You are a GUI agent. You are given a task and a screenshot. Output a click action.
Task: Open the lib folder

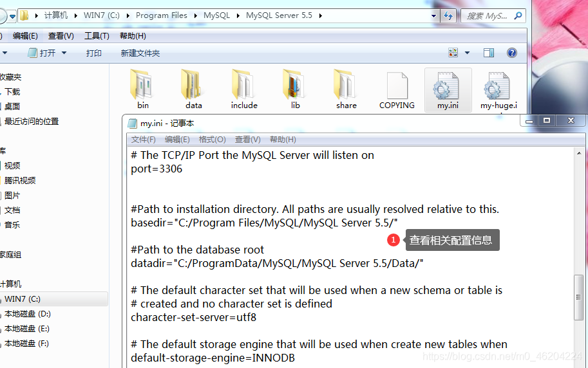click(295, 89)
